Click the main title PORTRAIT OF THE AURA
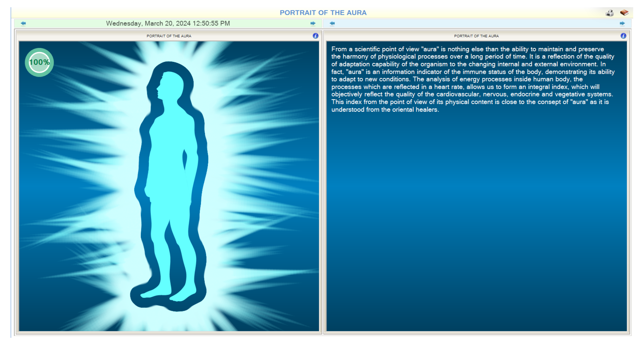This screenshot has height=342, width=644. click(323, 13)
